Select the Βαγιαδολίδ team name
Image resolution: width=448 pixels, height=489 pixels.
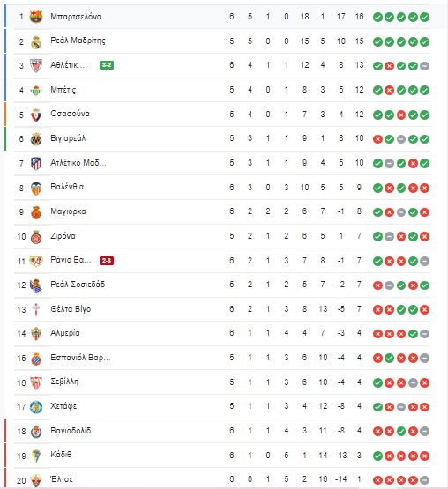(x=71, y=431)
